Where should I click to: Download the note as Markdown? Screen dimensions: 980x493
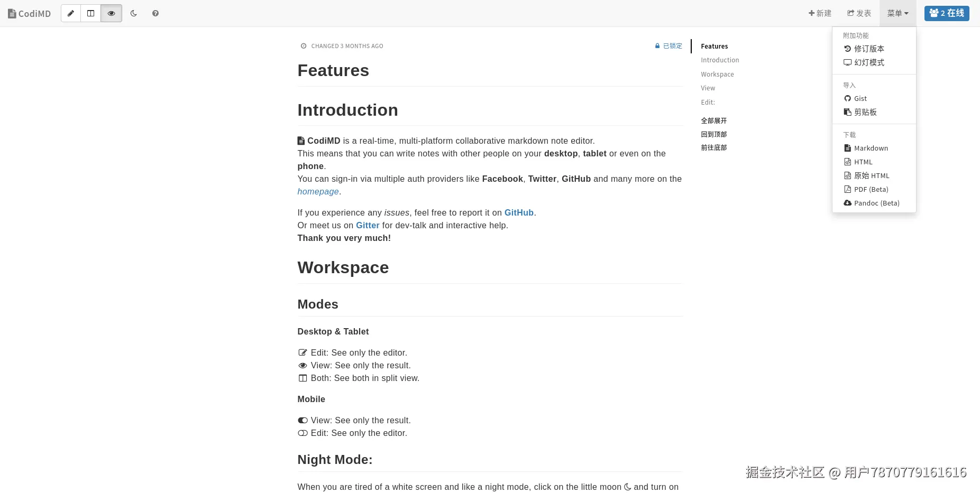(871, 148)
